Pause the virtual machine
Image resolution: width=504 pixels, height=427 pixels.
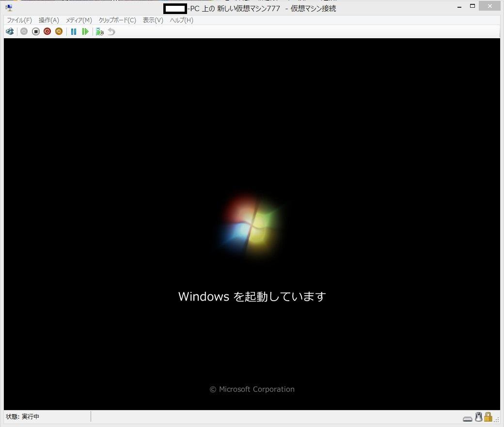(x=74, y=31)
